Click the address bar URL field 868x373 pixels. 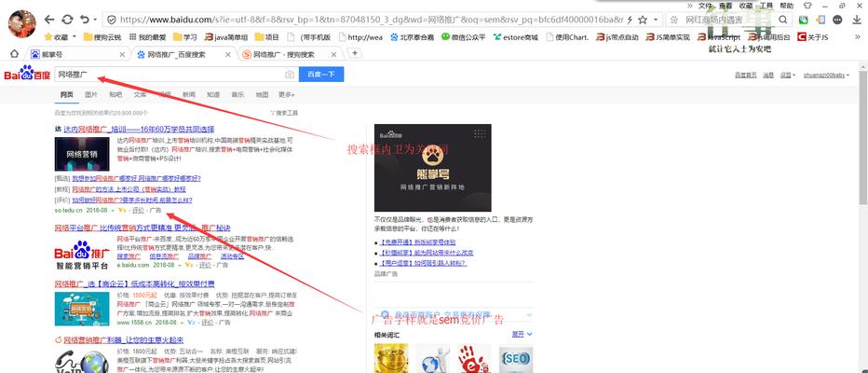pos(371,20)
